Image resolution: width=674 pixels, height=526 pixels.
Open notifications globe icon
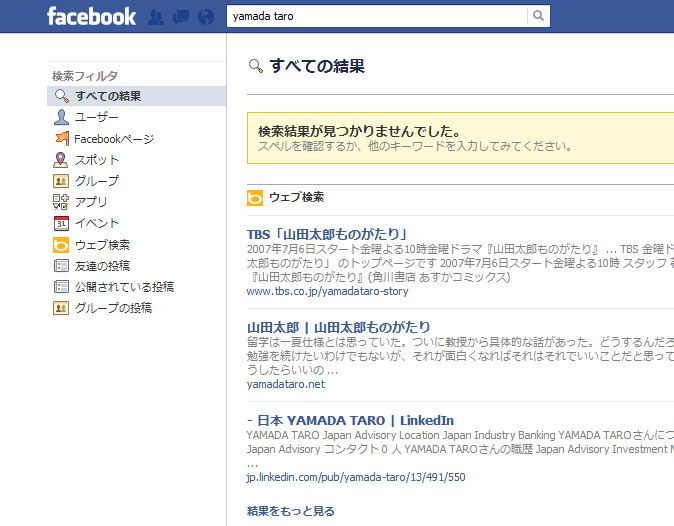click(x=206, y=17)
